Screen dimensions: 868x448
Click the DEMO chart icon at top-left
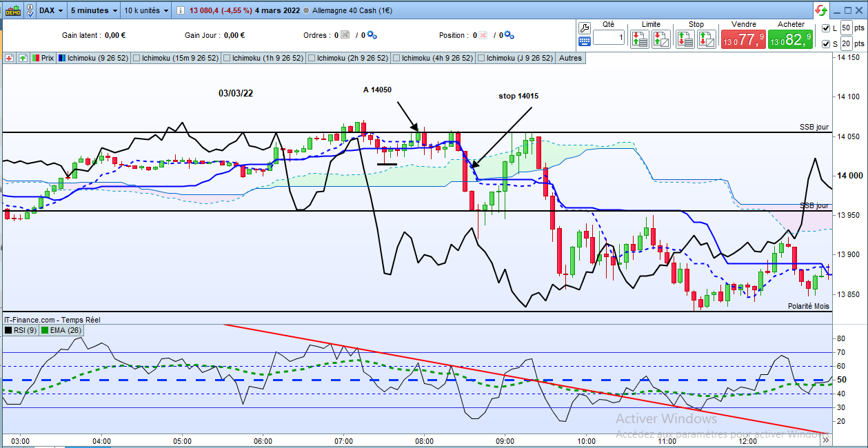tap(13, 10)
